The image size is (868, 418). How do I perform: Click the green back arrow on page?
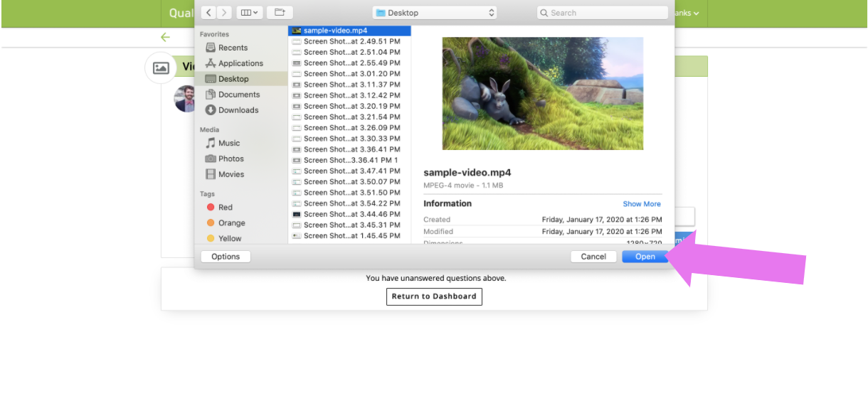pyautogui.click(x=166, y=37)
